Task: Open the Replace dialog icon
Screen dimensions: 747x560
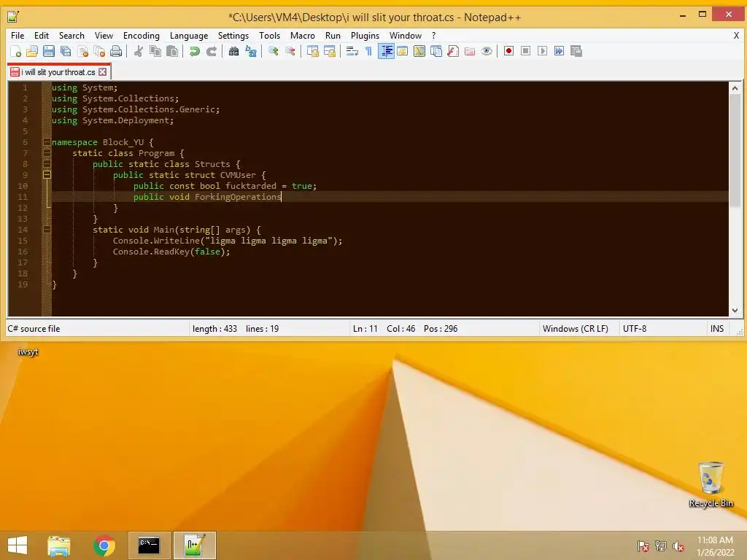Action: (x=251, y=51)
